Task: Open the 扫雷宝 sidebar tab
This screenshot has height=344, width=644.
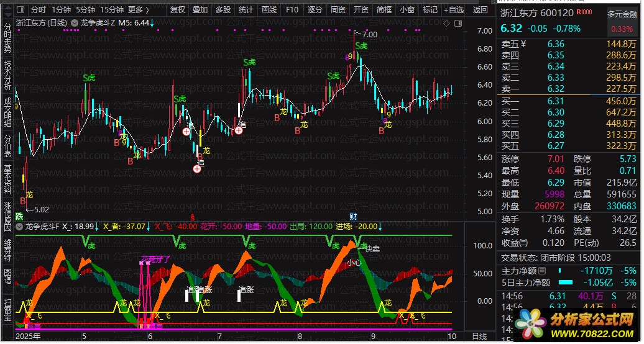Action: tap(7, 310)
